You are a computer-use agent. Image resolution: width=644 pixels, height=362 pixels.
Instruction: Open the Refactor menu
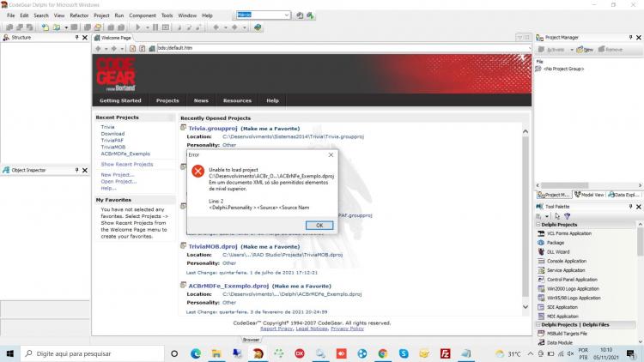(x=79, y=15)
